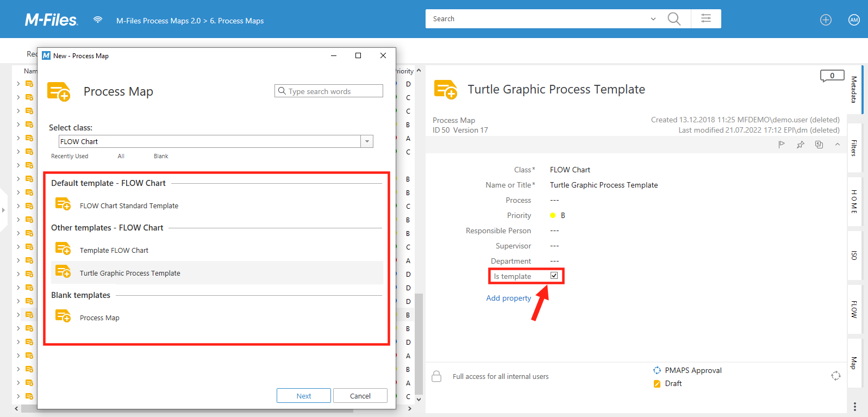Collapse the metadata header with chevron
This screenshot has height=417, width=868.
tap(838, 145)
